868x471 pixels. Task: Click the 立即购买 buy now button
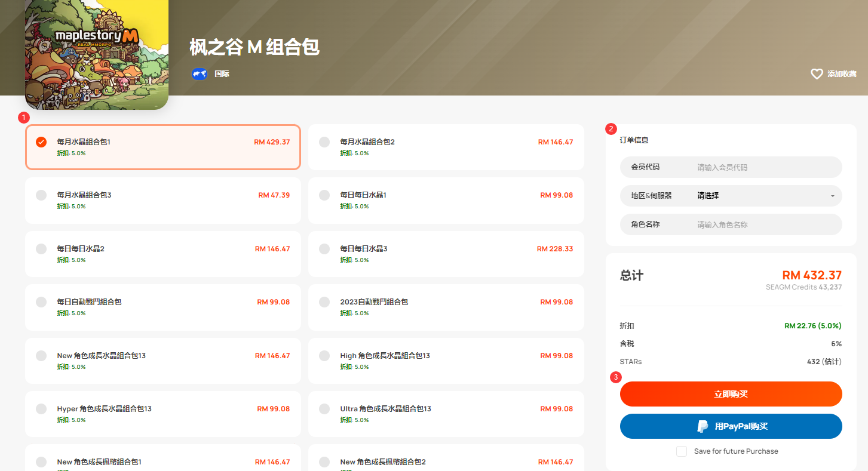tap(731, 394)
